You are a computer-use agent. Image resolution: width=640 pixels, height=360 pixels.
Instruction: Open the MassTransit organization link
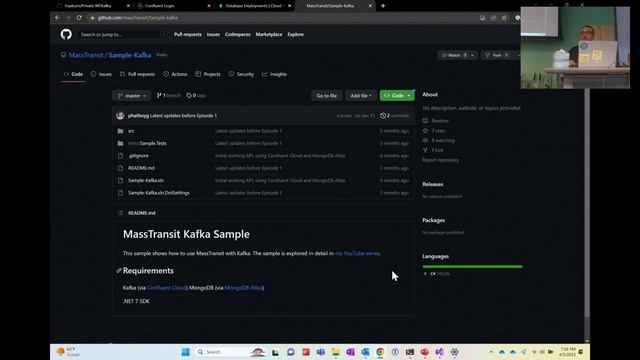pyautogui.click(x=86, y=55)
